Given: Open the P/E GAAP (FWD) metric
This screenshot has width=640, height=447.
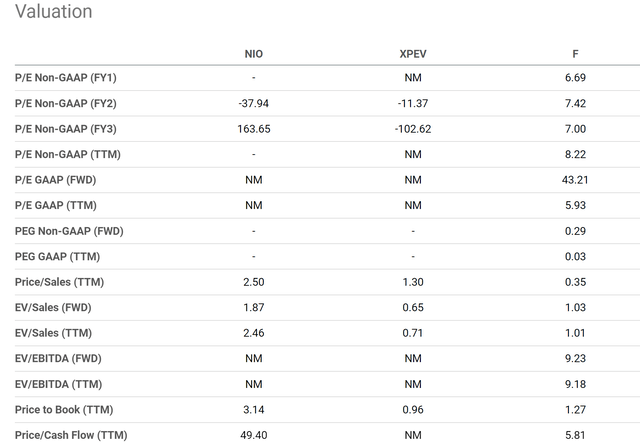Looking at the screenshot, I should coord(57,180).
